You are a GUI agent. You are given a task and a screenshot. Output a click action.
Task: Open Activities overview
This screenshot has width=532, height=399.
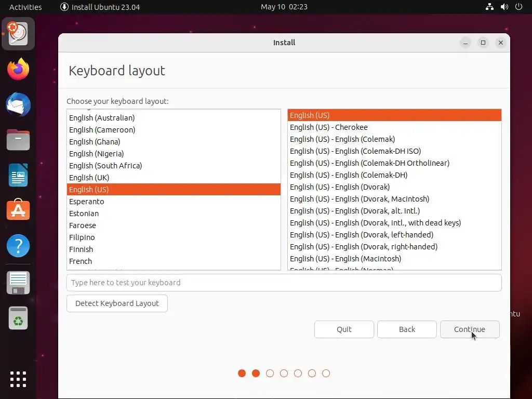(x=25, y=7)
